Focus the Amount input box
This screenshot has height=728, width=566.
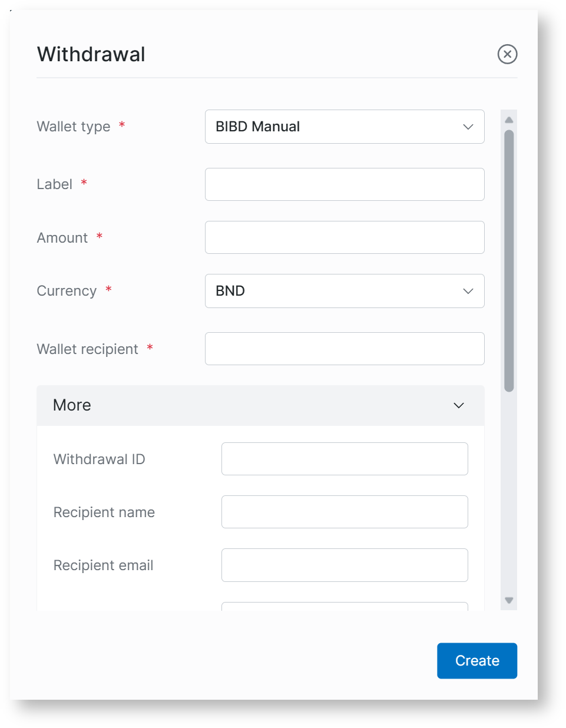[344, 237]
